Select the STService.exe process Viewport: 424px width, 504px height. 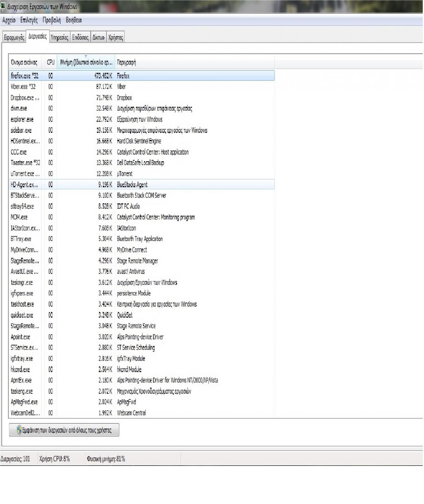[142, 348]
